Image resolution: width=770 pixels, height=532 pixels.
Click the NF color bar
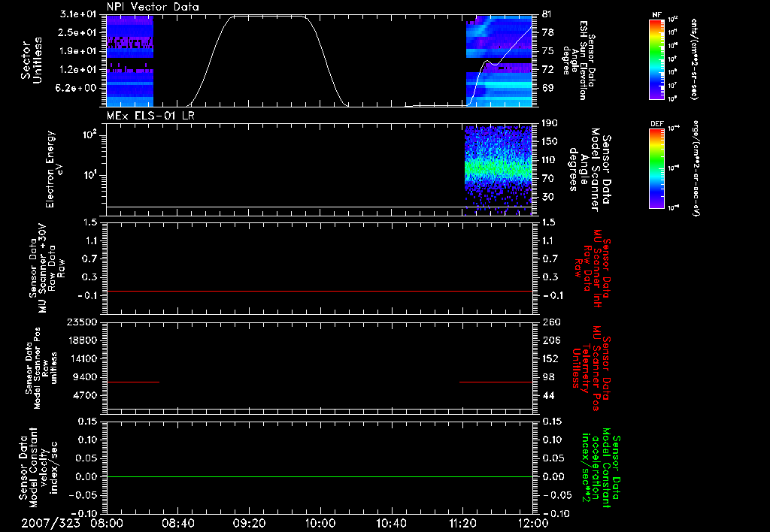[656, 59]
